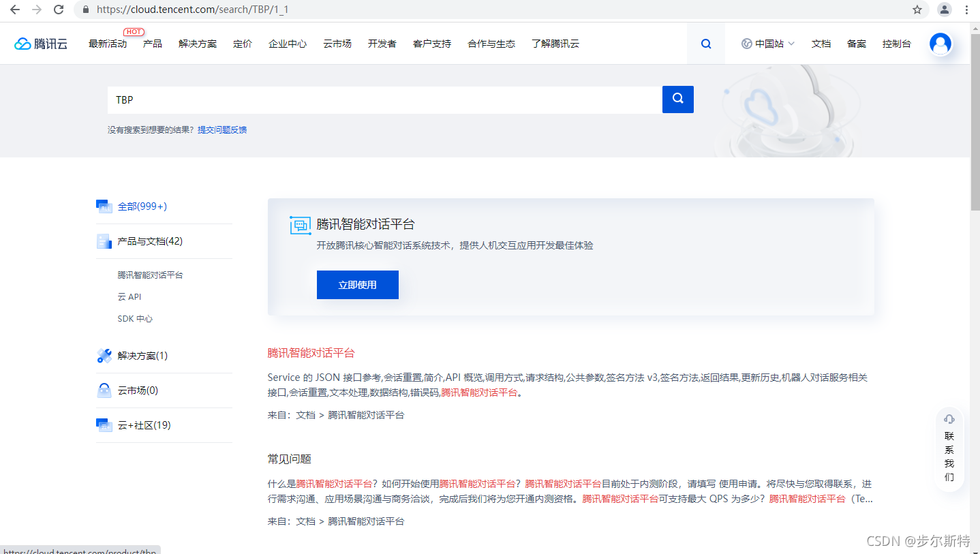This screenshot has width=980, height=554.
Task: Click the Tencent Cloud logo
Action: [x=41, y=44]
